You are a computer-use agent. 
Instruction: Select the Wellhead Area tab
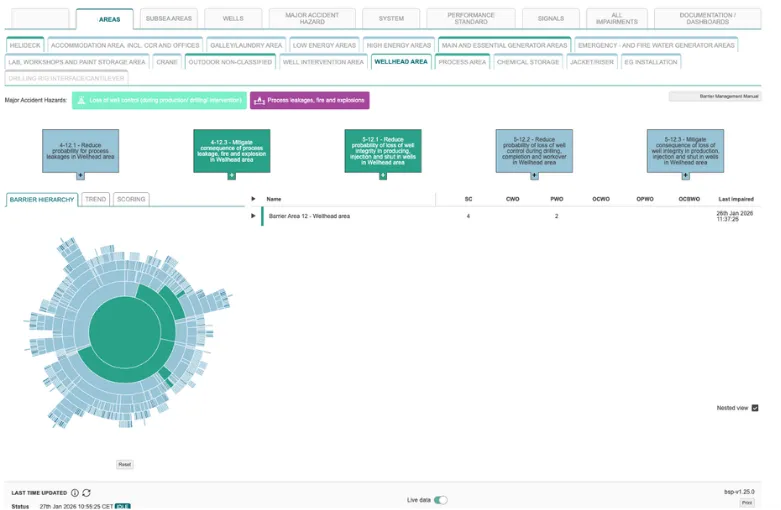coord(401,62)
